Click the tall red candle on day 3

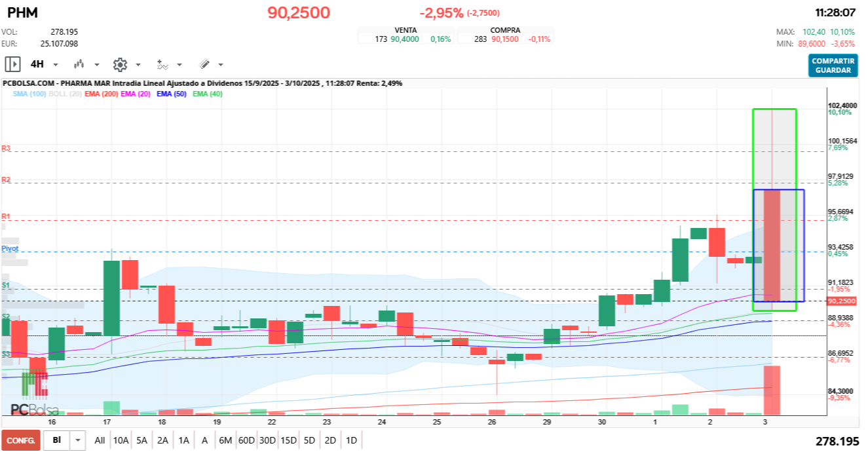(x=772, y=245)
